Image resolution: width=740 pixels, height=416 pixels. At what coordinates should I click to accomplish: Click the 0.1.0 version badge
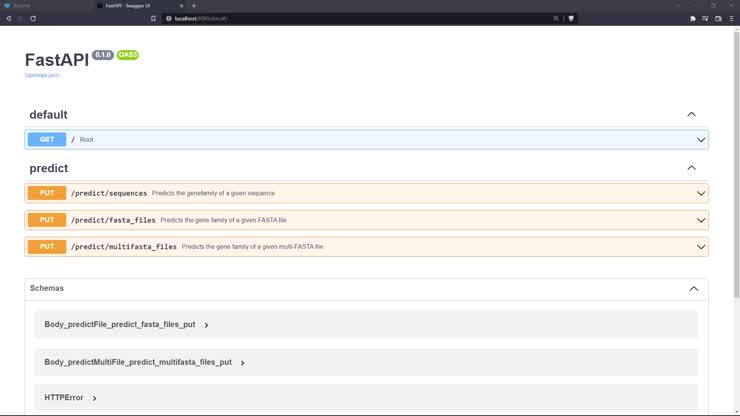pos(102,55)
